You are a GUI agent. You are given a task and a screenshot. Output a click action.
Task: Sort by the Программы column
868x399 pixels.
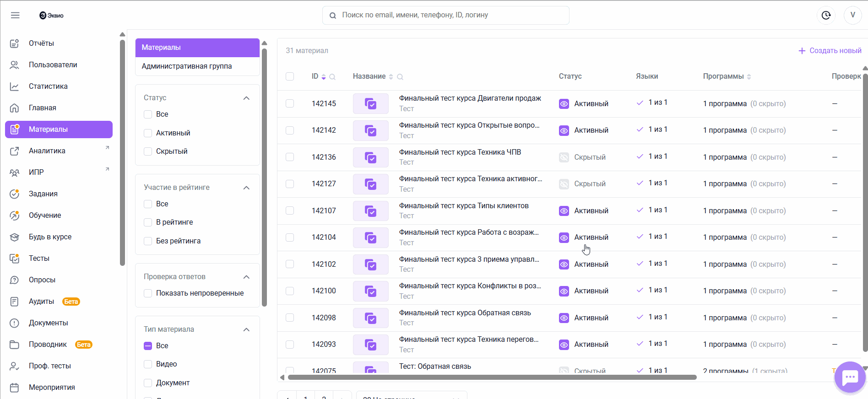(x=749, y=77)
